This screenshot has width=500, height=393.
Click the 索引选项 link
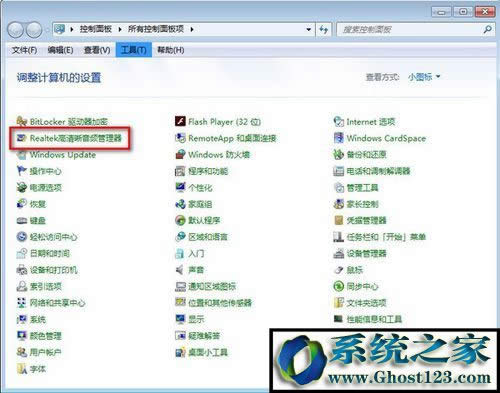coord(46,286)
